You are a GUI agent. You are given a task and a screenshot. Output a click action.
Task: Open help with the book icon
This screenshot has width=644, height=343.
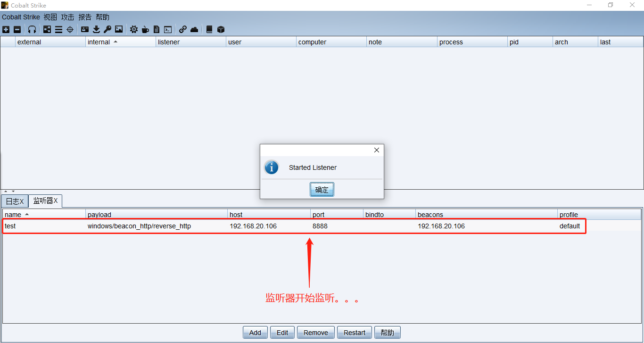[x=209, y=29]
